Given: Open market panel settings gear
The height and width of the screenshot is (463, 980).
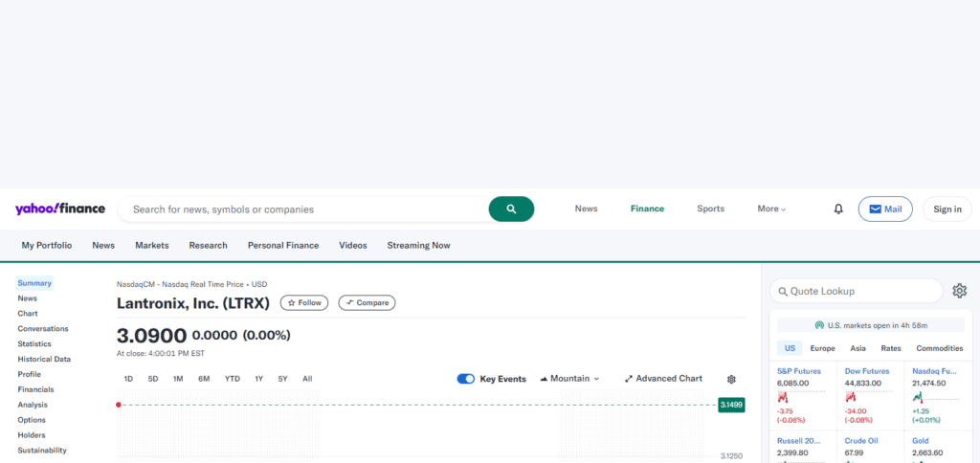Looking at the screenshot, I should [x=959, y=291].
